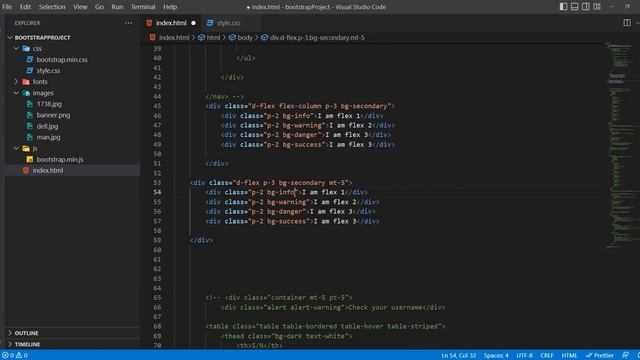
Task: Click the man.jpg image file icon
Action: point(30,137)
